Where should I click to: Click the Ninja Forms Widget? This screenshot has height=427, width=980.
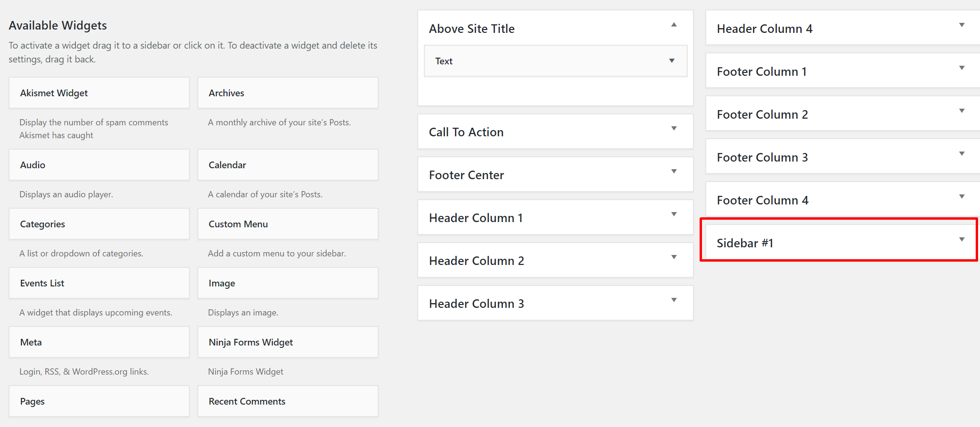pyautogui.click(x=288, y=342)
